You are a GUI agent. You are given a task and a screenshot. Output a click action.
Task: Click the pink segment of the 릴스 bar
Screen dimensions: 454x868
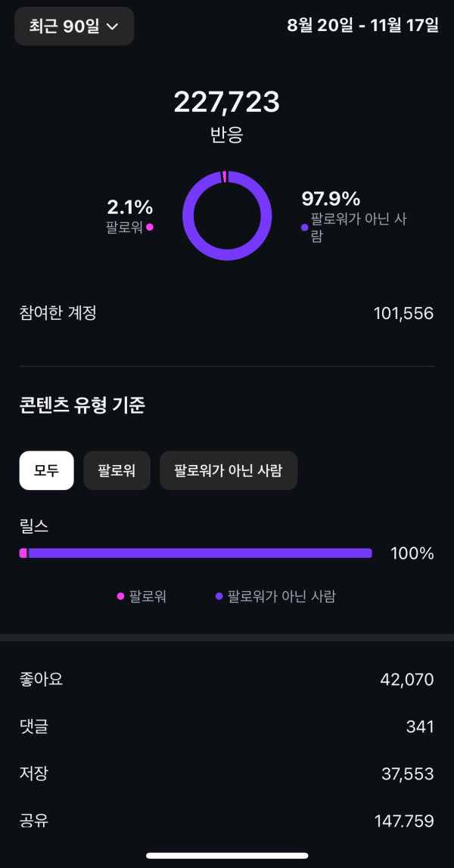pos(23,553)
